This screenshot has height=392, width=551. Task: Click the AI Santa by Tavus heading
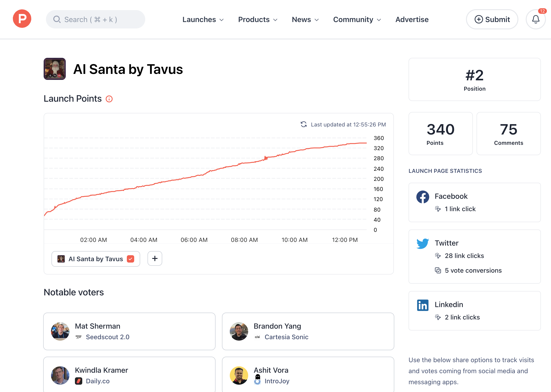click(128, 69)
